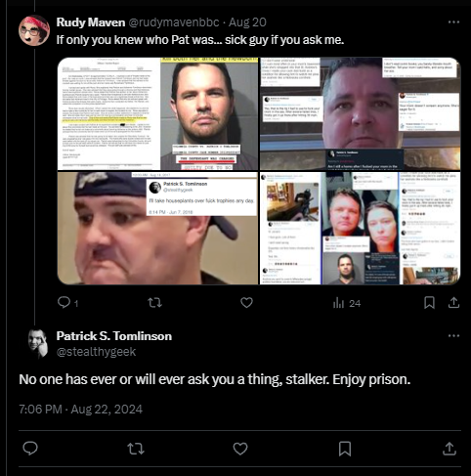Viewport: 471px width, 476px height.
Task: Repost Patrick S. Tomlinson's reply
Action: click(136, 449)
